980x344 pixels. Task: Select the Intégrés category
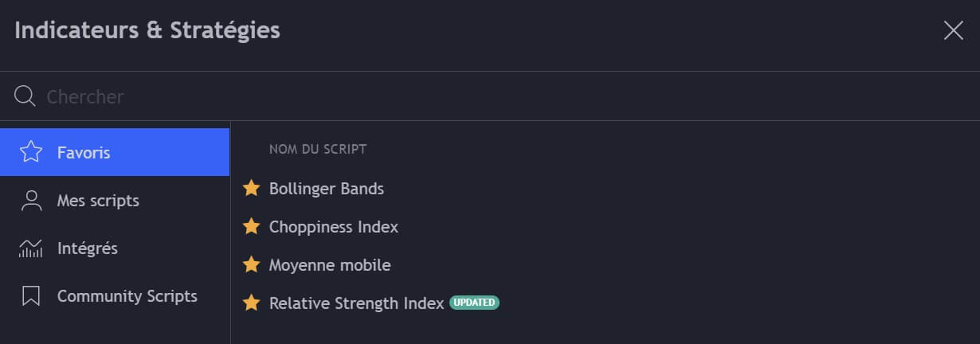(88, 248)
